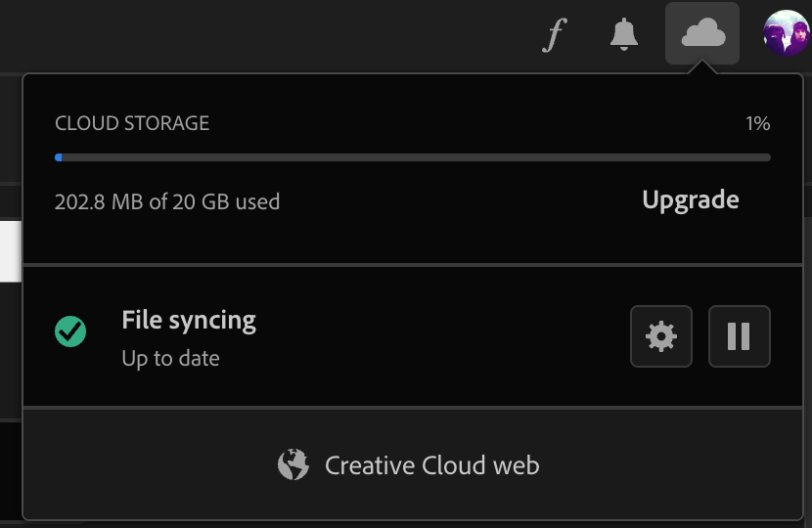Click the Upgrade storage button
This screenshot has height=528, width=812.
[690, 200]
